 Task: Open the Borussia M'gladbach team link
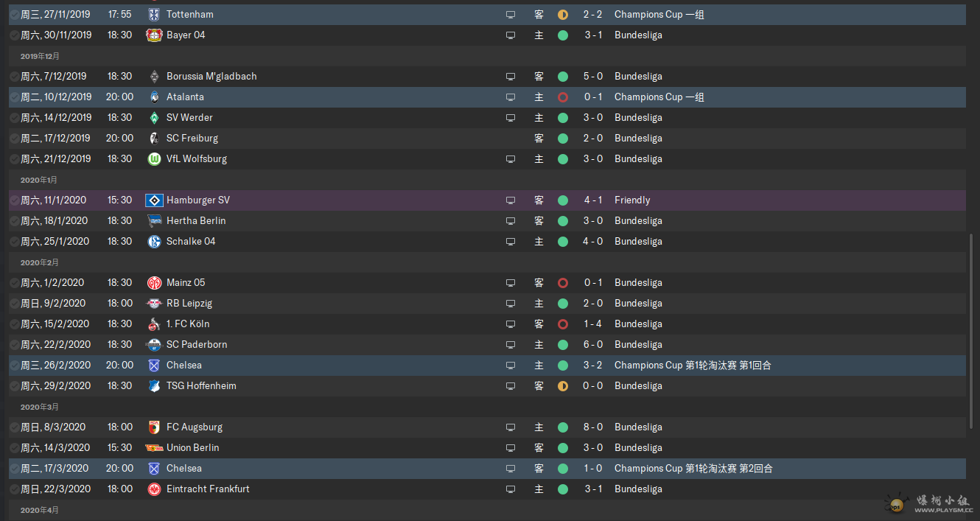[x=211, y=76]
